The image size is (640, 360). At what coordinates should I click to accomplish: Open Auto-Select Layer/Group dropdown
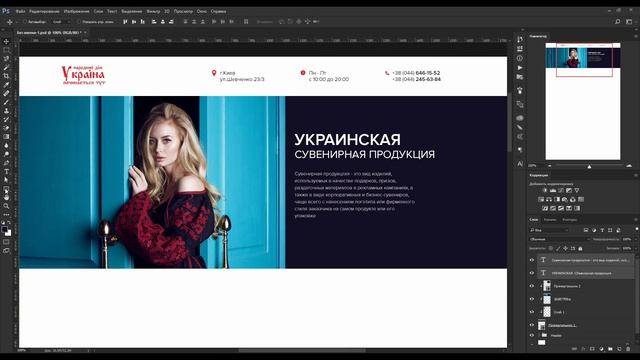click(61, 22)
